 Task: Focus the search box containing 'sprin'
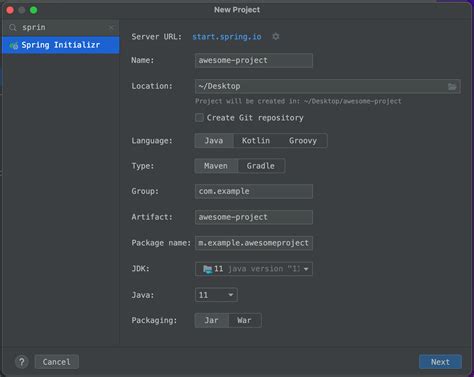[62, 27]
